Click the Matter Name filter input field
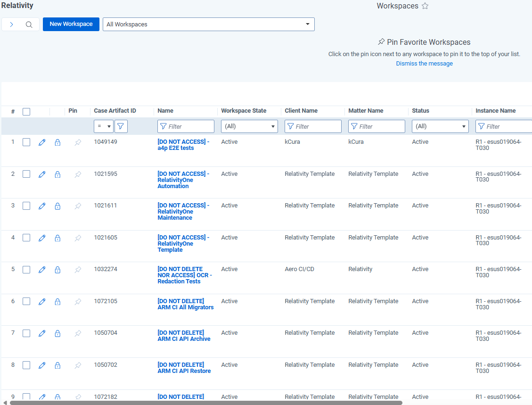Image resolution: width=532 pixels, height=405 pixels. [376, 126]
